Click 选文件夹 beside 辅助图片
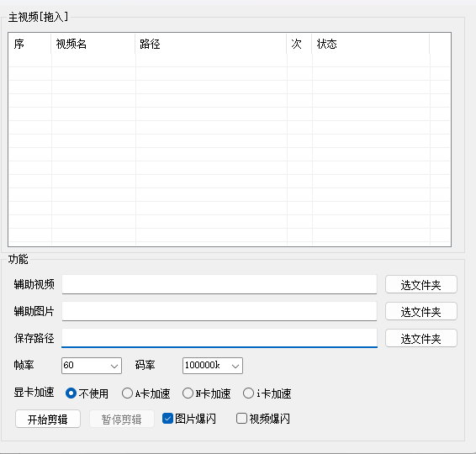This screenshot has height=454, width=476. (x=421, y=311)
